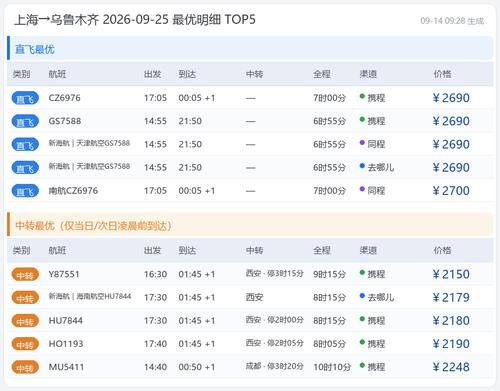Select flight 新海航 | 天津航空GS7588 in 同程 row
This screenshot has width=500, height=391.
89,143
